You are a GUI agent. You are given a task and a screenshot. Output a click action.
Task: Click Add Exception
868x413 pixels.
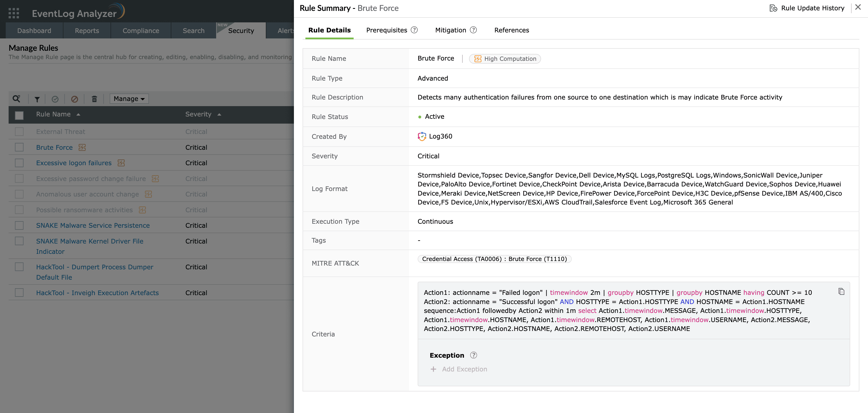tap(464, 369)
